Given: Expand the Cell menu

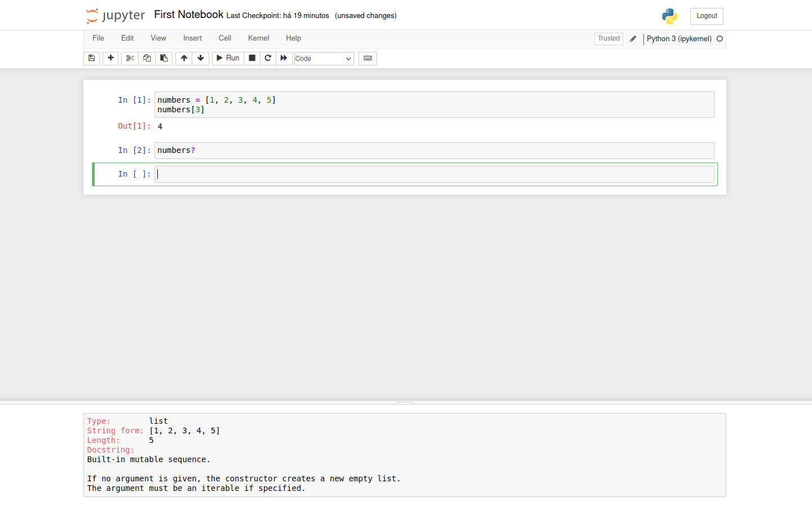Looking at the screenshot, I should [224, 38].
